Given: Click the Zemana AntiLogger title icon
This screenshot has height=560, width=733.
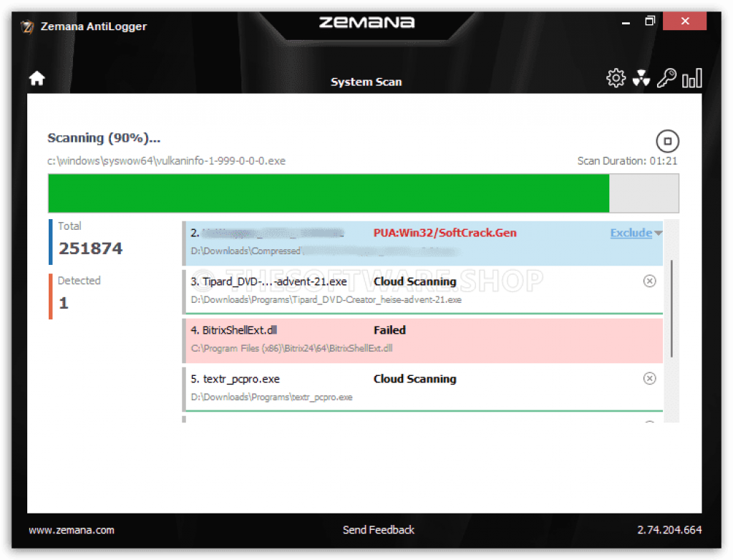Looking at the screenshot, I should 28,26.
